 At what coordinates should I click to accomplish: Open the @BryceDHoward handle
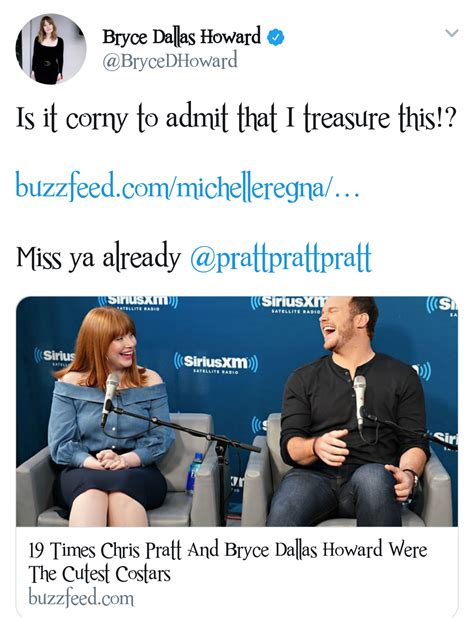point(170,61)
